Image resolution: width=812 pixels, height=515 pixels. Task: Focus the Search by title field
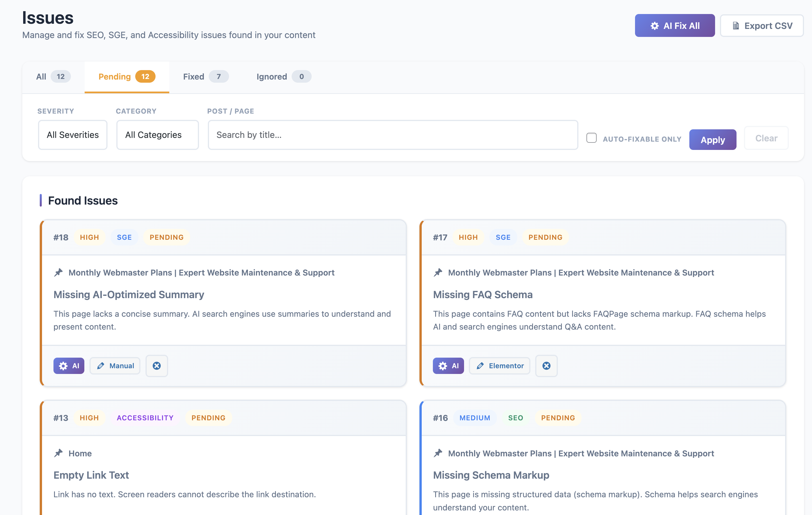393,135
